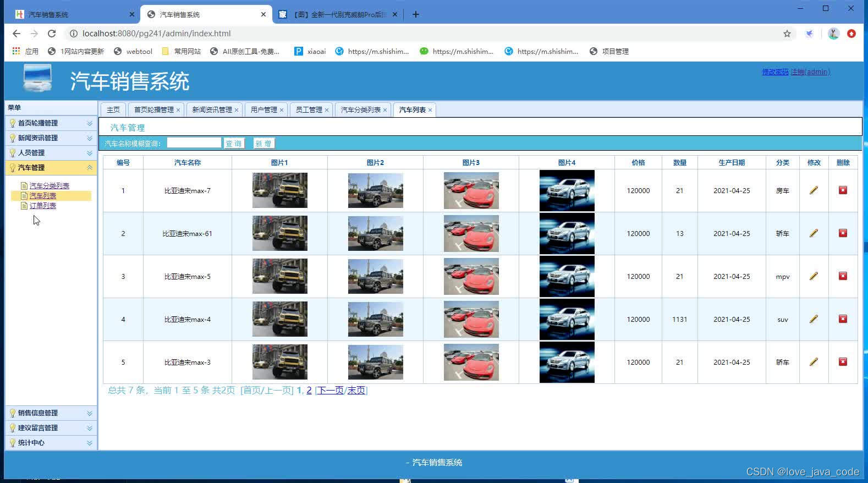The image size is (868, 483).
Task: Open the 常用网站 bookmark folder
Action: click(x=182, y=51)
